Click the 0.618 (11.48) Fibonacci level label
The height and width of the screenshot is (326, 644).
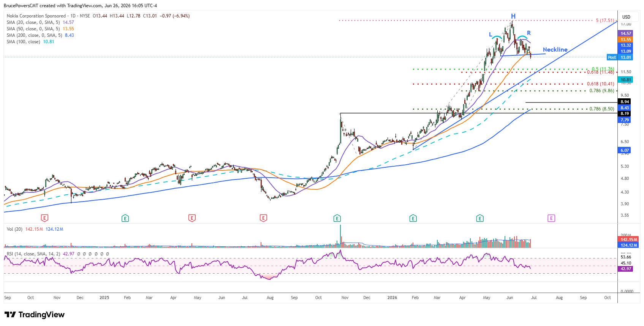click(x=601, y=72)
